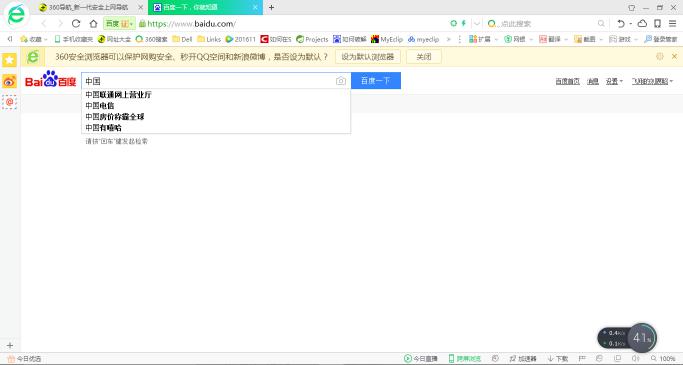Open the 网银 online banking dropdown
The image size is (683, 365).
point(518,39)
